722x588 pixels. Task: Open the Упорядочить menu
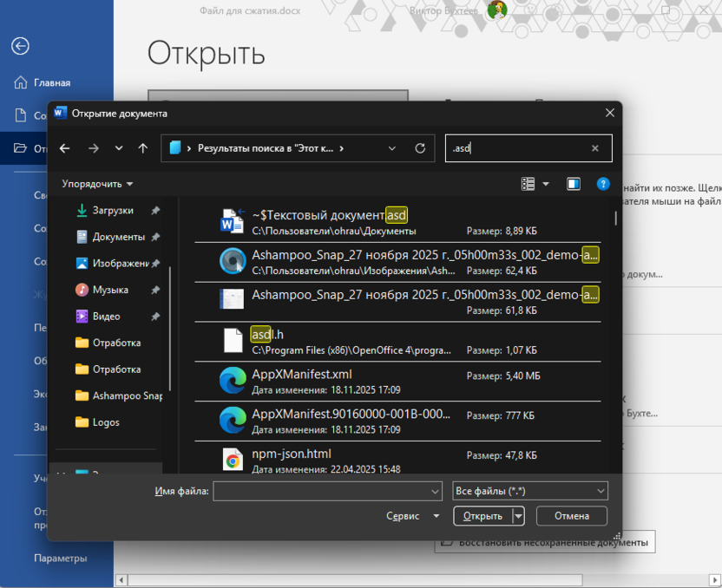click(97, 184)
